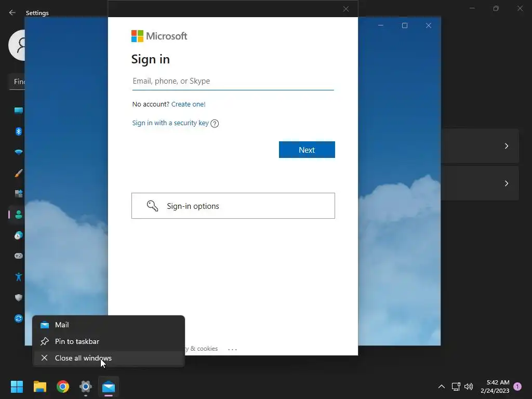Open the cookies link at dialog bottom

[202, 349]
